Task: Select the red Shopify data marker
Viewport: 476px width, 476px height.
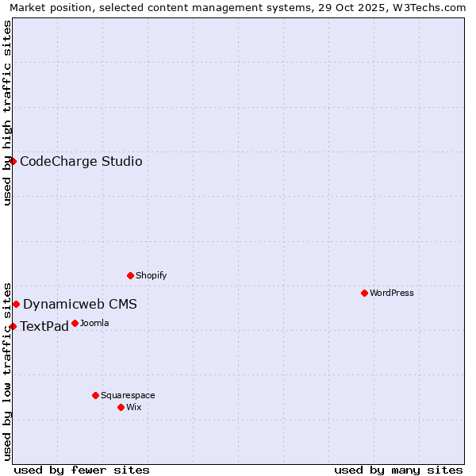Action: (x=131, y=275)
